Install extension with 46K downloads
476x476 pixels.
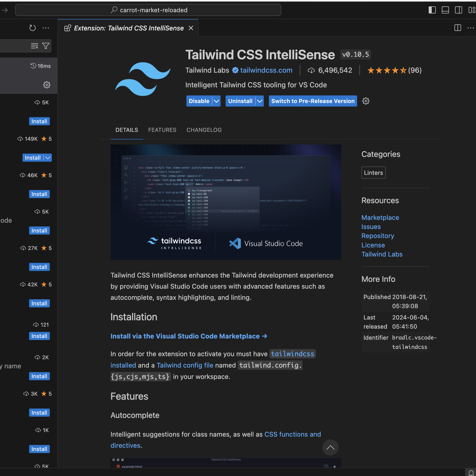39,194
